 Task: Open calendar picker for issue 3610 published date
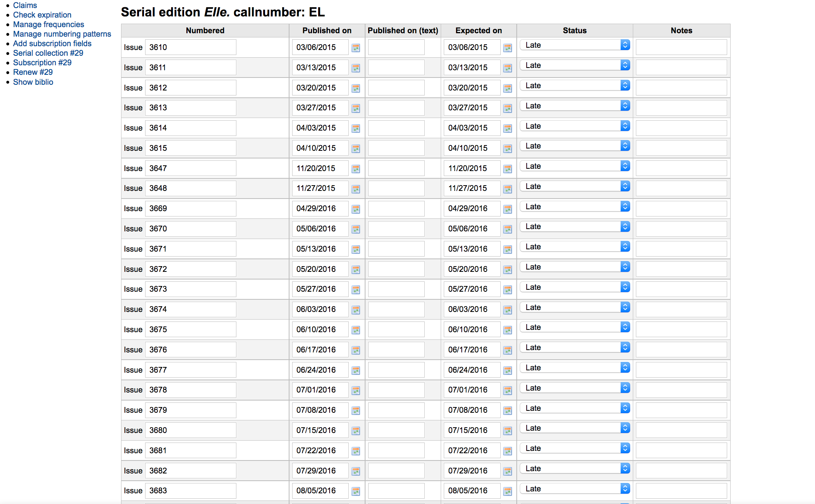pos(356,48)
